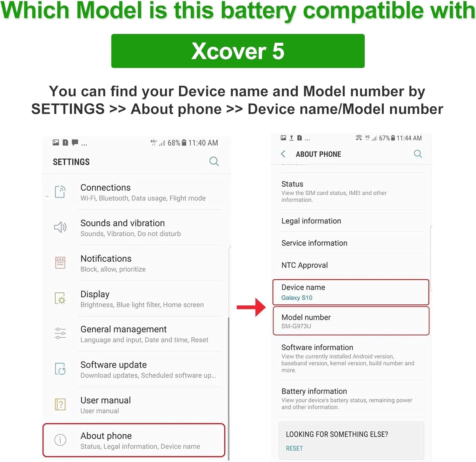Select the Device name Galaxy S10 row
The image size is (476, 462).
(351, 292)
